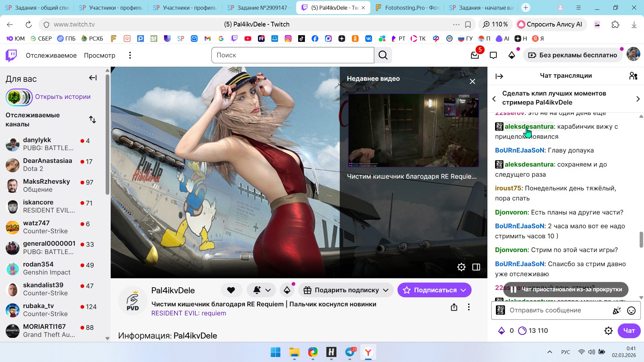The height and width of the screenshot is (362, 644).
Task: Open Twitch notifications inbox icon
Action: tap(475, 55)
